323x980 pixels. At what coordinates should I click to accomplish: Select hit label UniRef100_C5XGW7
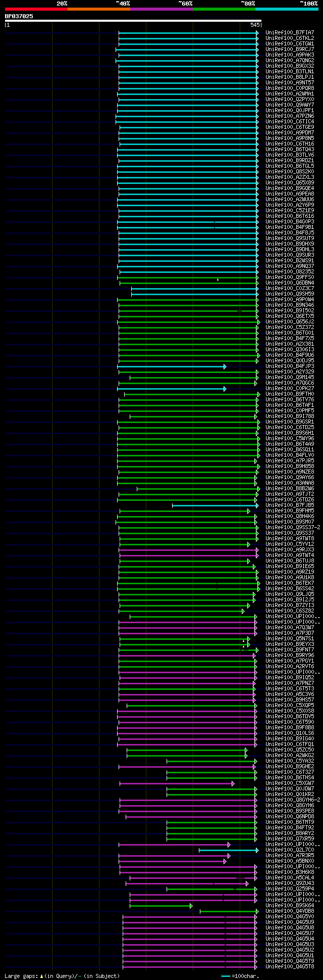tap(290, 783)
